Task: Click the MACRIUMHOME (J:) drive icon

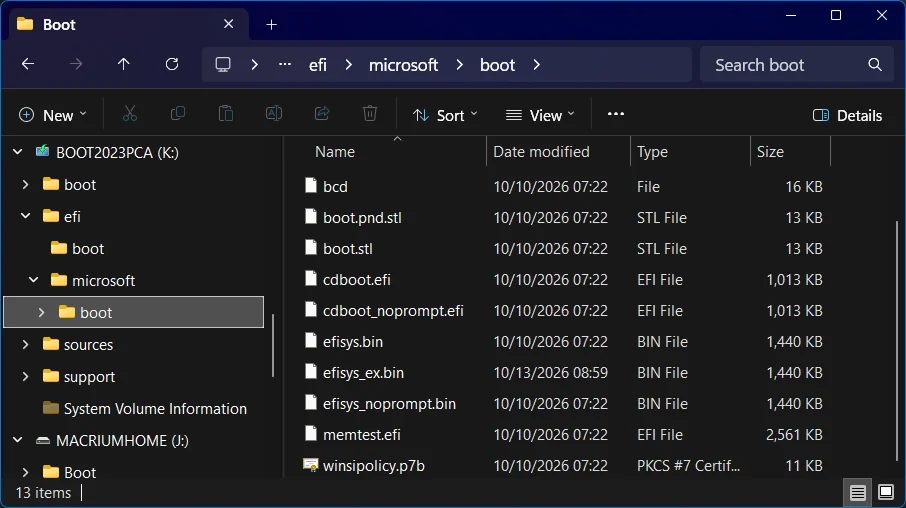Action: tap(42, 440)
